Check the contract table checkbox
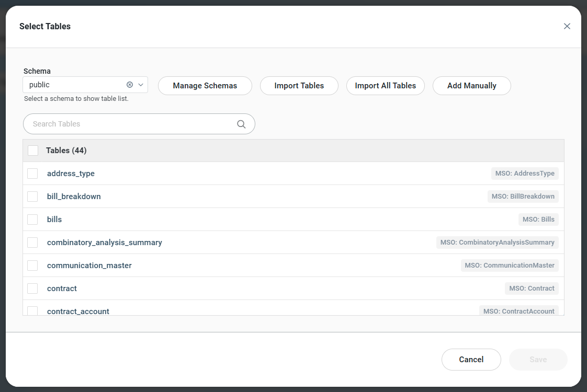Viewport: 587px width, 392px height. pos(32,289)
